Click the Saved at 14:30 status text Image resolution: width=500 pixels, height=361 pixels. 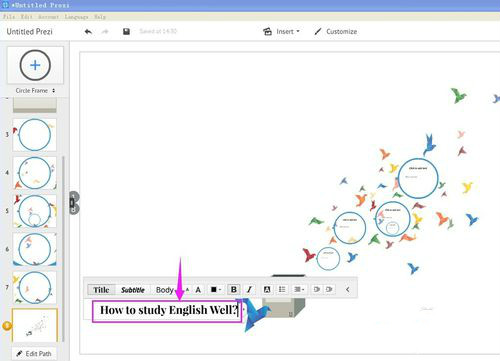[x=158, y=31]
